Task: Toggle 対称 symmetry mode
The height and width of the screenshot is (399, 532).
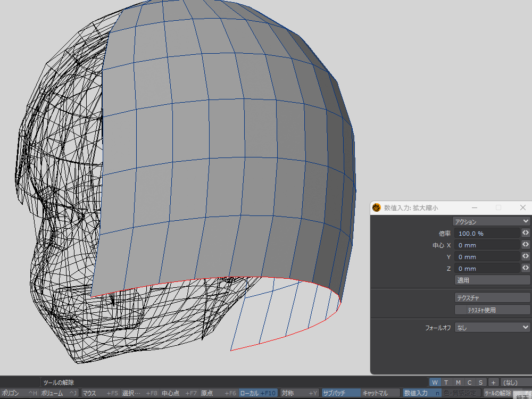Action: (x=300, y=393)
